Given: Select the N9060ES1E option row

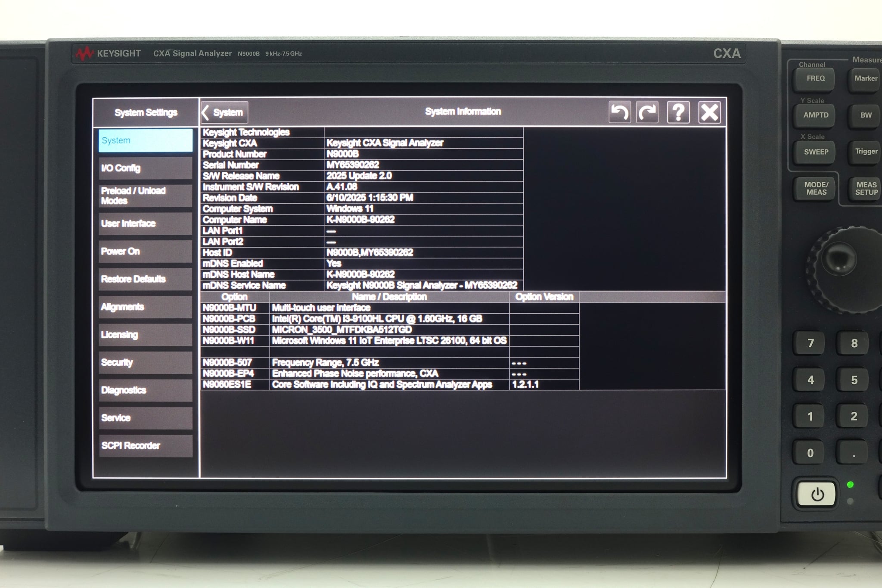Looking at the screenshot, I should click(x=390, y=385).
